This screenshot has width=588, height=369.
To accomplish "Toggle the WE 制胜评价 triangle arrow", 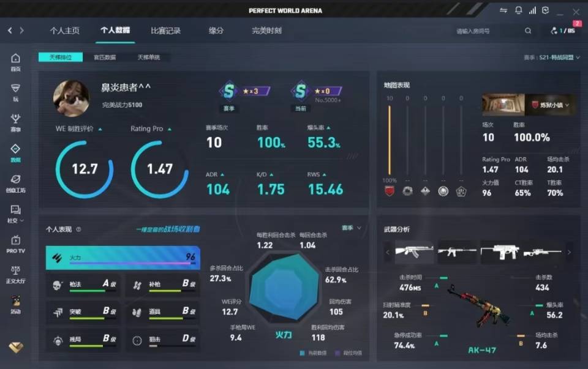I will (x=100, y=129).
